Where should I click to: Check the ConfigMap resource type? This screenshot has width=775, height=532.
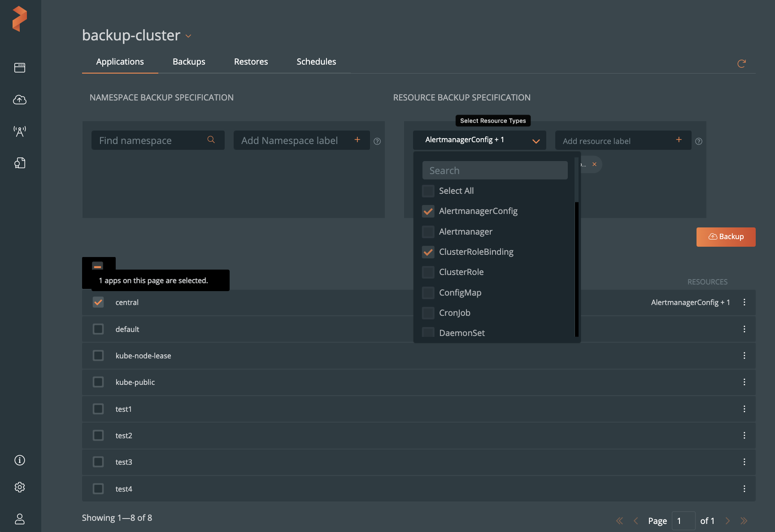tap(428, 293)
